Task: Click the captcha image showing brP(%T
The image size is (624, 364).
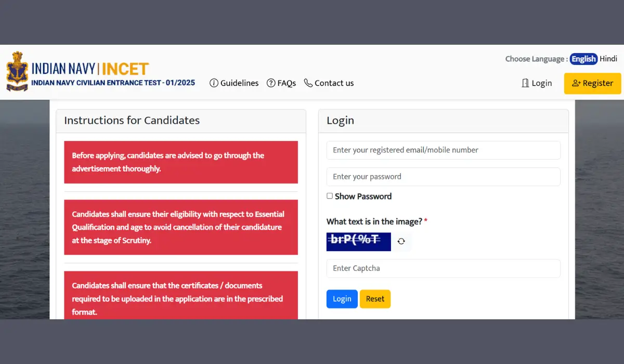Action: [x=358, y=241]
